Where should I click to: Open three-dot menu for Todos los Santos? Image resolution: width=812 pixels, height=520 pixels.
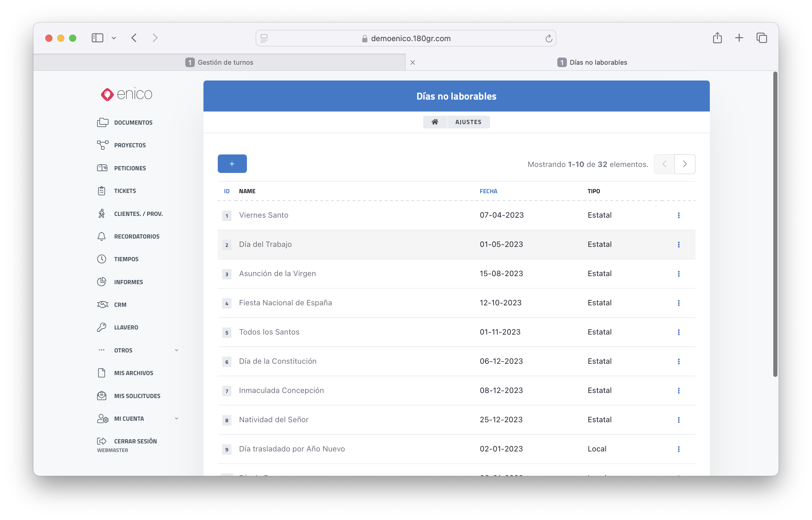pyautogui.click(x=679, y=332)
